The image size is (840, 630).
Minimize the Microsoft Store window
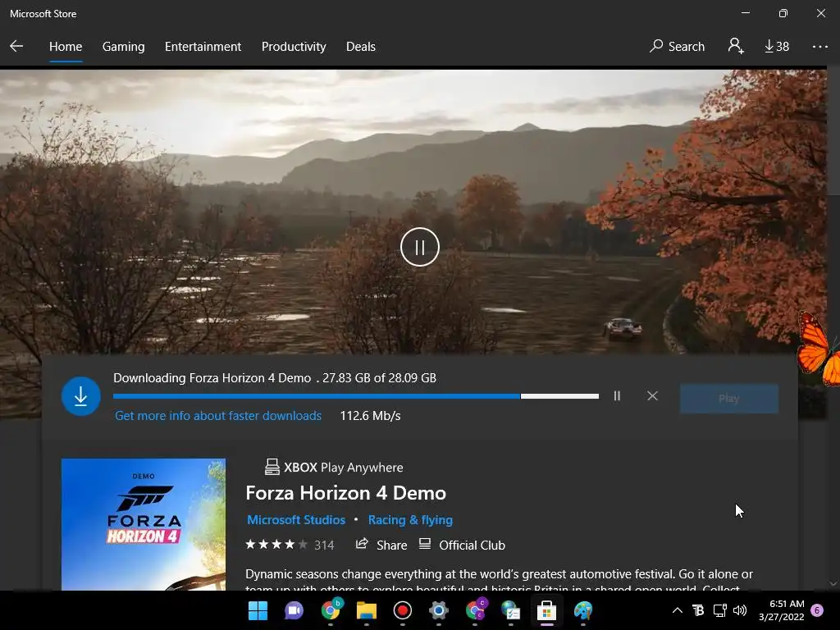pos(745,13)
